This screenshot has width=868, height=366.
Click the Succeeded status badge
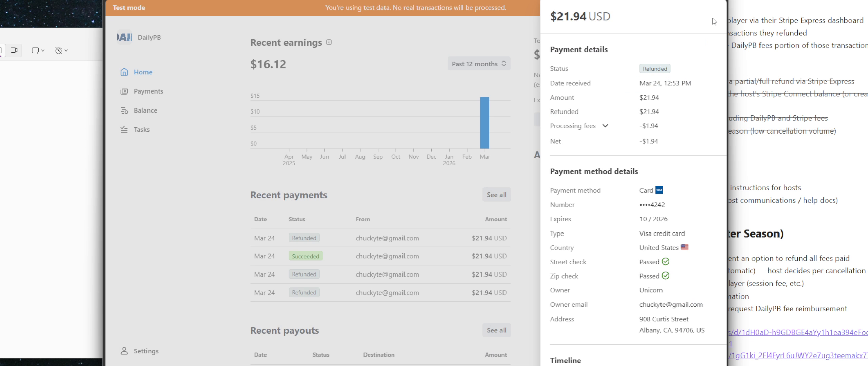[x=305, y=256]
